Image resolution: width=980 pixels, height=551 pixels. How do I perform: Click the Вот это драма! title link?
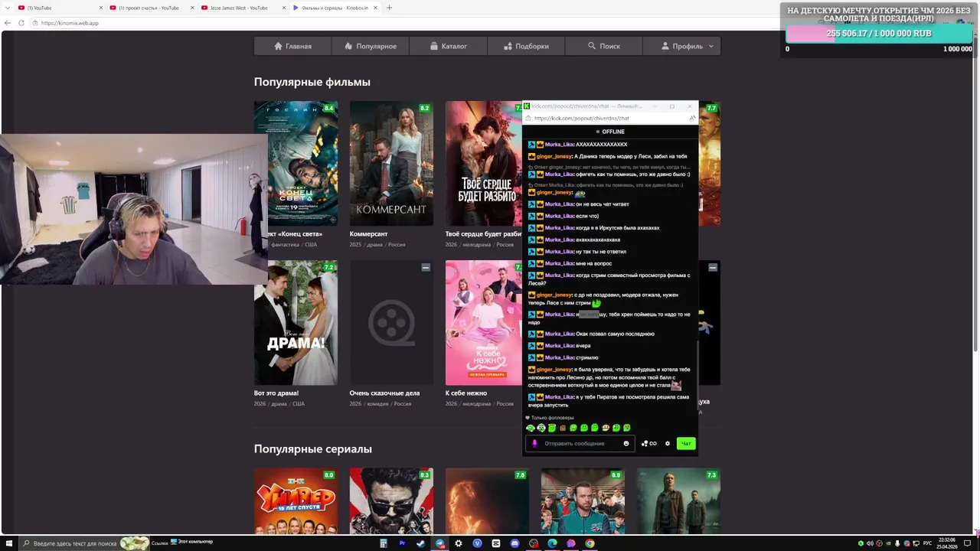click(276, 393)
